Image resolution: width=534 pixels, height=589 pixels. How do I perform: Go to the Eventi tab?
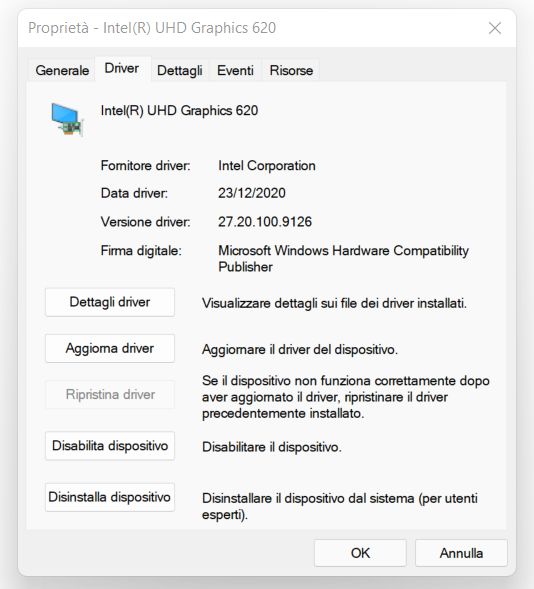235,70
